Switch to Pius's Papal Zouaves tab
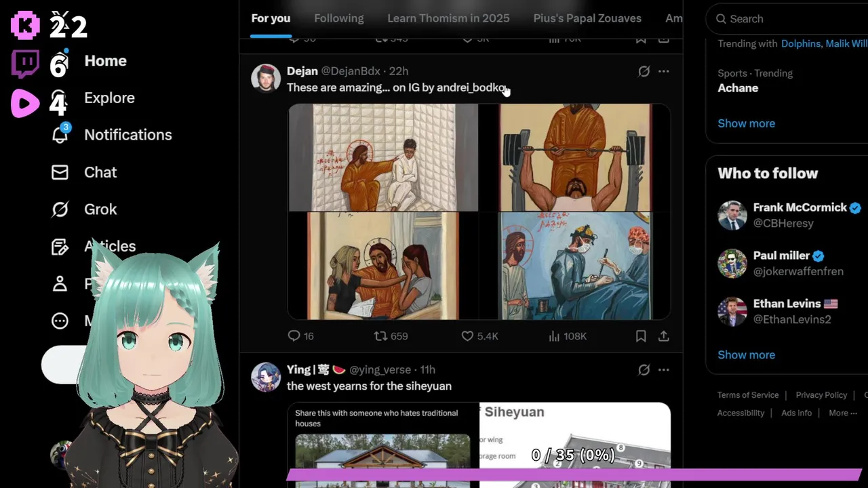868x488 pixels. (587, 18)
